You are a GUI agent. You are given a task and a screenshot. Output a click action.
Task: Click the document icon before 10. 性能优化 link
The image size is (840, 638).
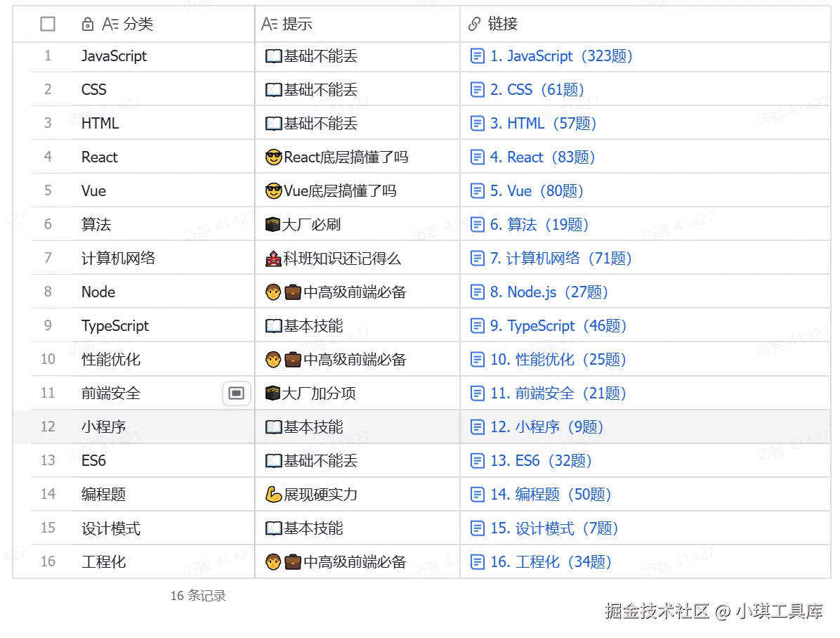pos(477,359)
